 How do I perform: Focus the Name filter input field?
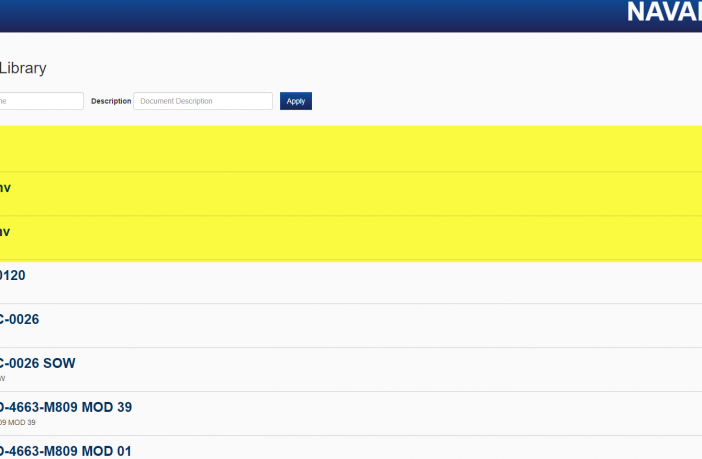[x=40, y=101]
